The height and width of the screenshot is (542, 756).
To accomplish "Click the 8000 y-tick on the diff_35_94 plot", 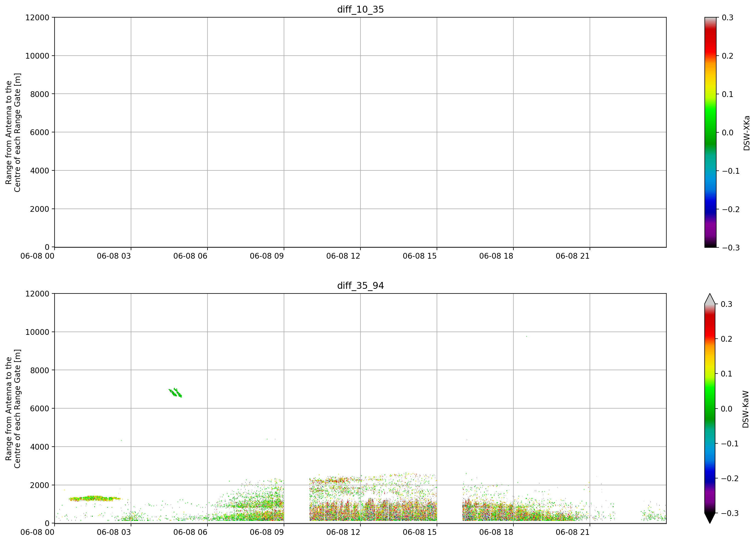I will coord(40,370).
